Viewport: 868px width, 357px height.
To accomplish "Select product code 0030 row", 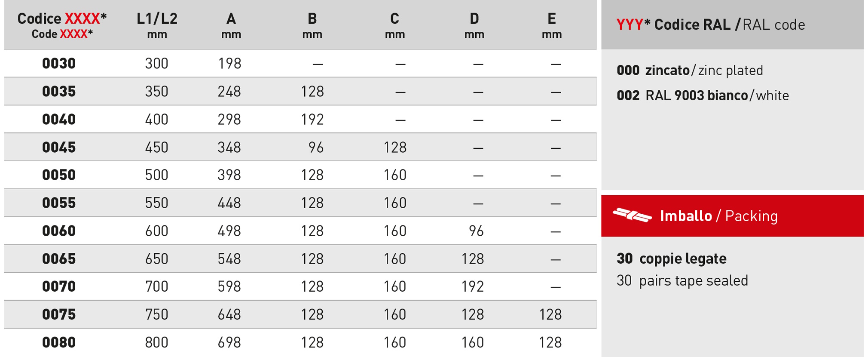I will [300, 64].
